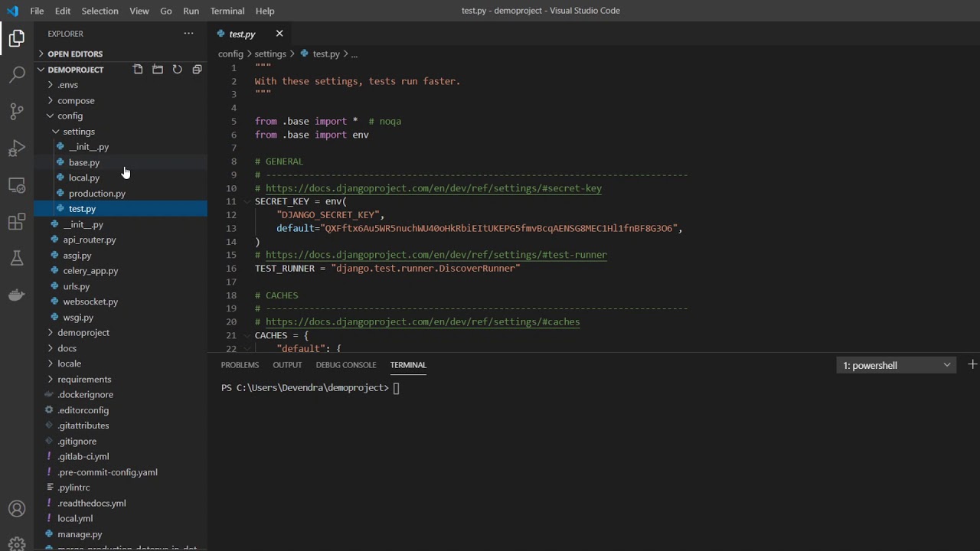Open the Search view in activity bar
Screen dimensions: 980x551
17,75
